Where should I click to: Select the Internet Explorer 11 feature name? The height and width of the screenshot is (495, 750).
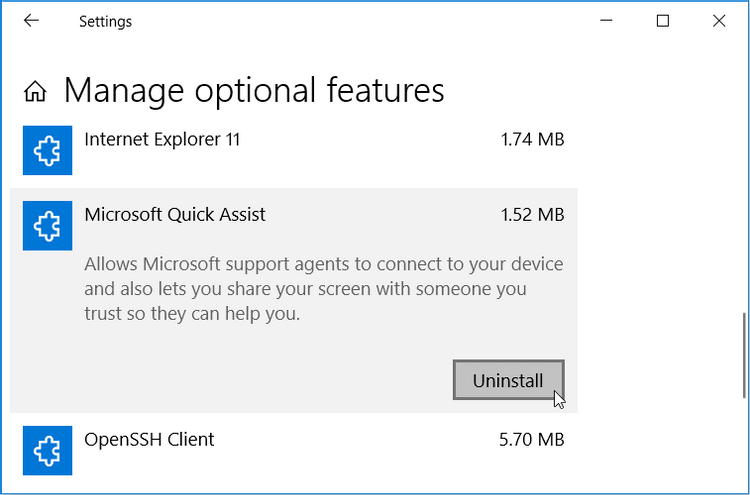[x=162, y=140]
